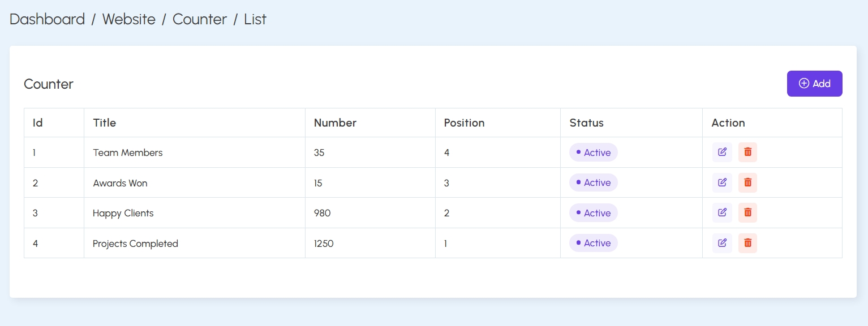Click the number value 15
868x326 pixels.
(x=318, y=183)
